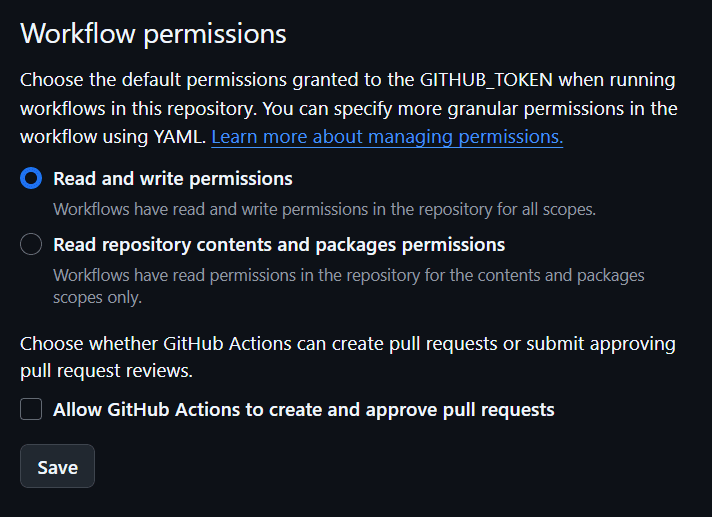
Task: Click the "Choose whether GitHub Actions can create" paragraph
Action: tap(347, 345)
